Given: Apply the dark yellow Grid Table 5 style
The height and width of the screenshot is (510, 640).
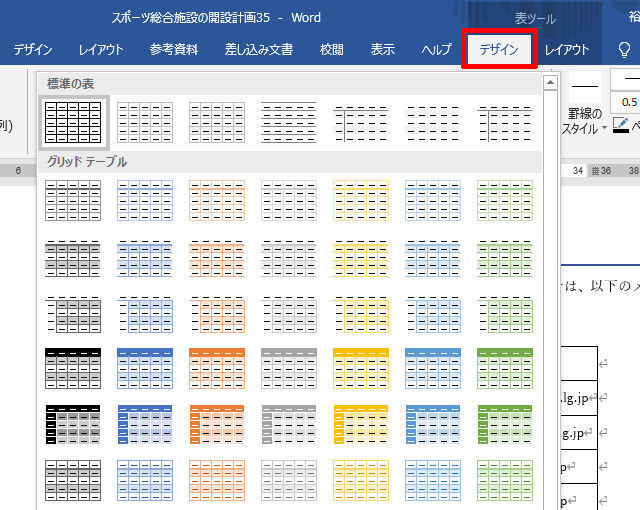Looking at the screenshot, I should (361, 424).
